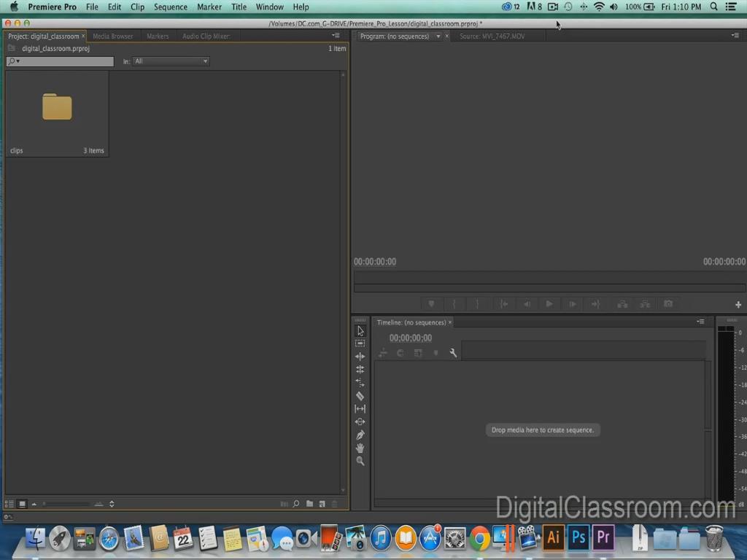Click the Timeline timecode 00;00;00;00

point(410,338)
